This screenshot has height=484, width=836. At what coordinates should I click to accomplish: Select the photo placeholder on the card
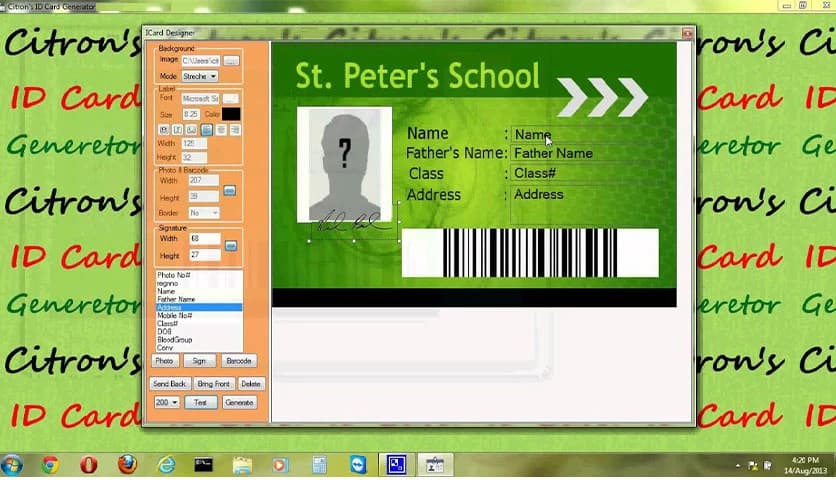point(344,164)
